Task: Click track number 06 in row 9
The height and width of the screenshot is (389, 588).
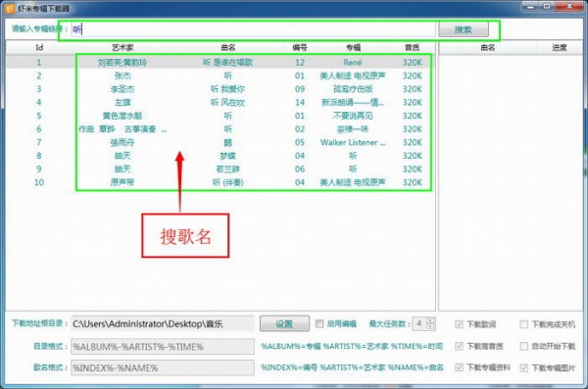Action: (300, 170)
